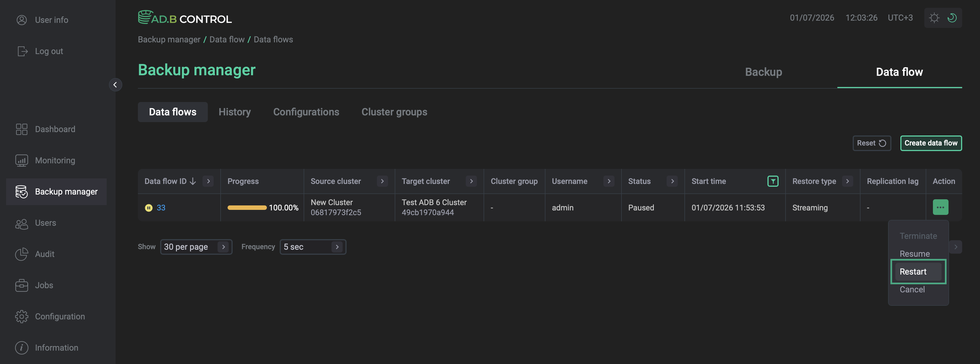The image size is (980, 364).
Task: Click Data flow breadcrumb link
Action: coord(227,40)
